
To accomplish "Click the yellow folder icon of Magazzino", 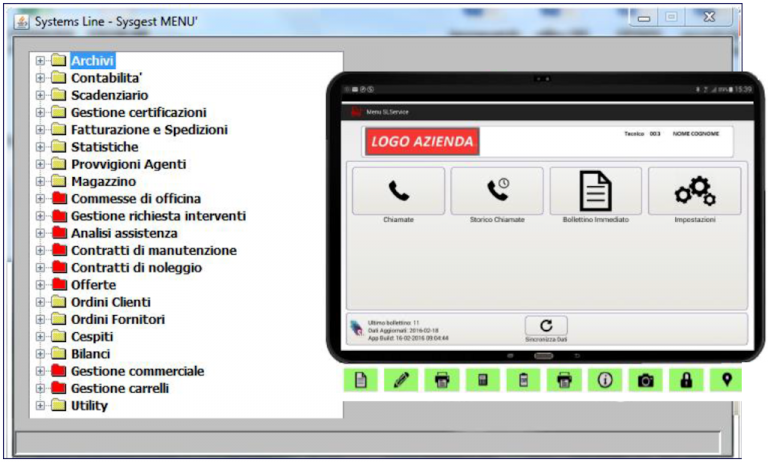I will tap(59, 181).
